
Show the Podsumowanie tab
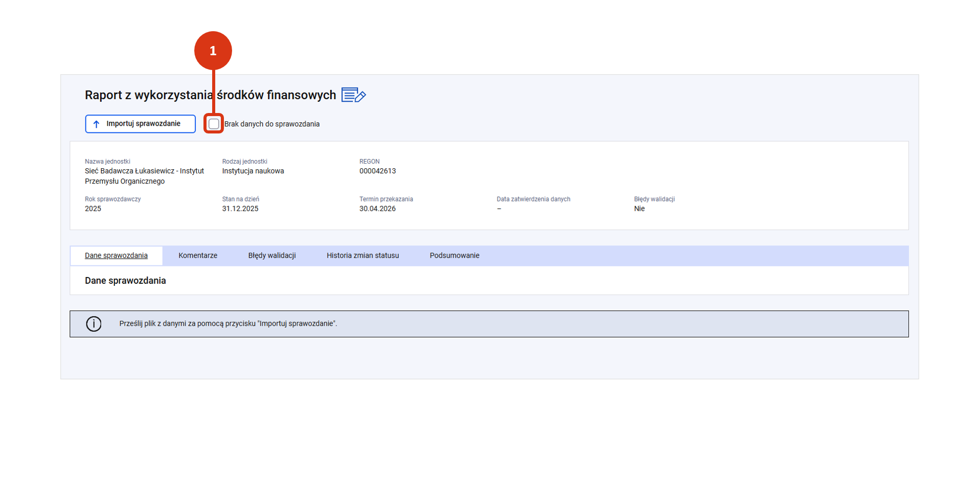click(x=454, y=256)
